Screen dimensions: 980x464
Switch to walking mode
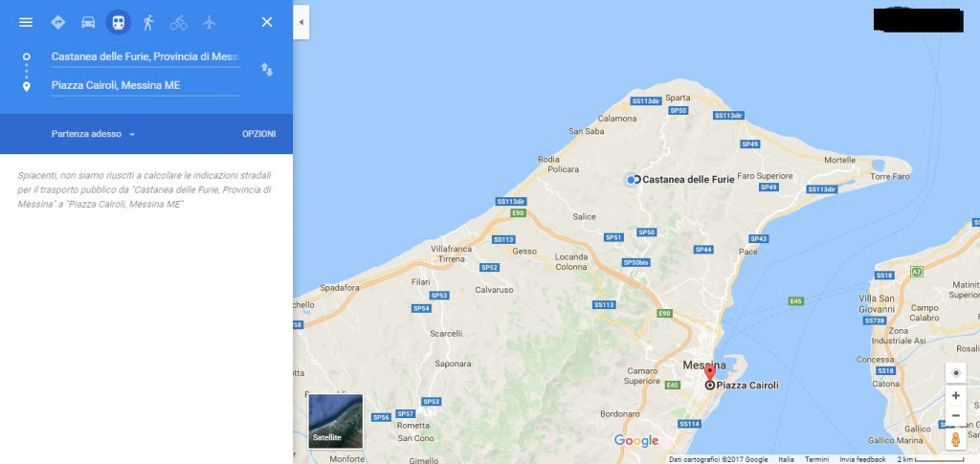click(148, 22)
